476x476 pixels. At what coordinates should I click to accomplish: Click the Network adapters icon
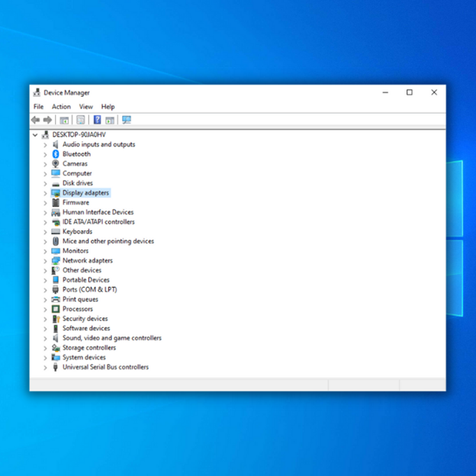56,260
